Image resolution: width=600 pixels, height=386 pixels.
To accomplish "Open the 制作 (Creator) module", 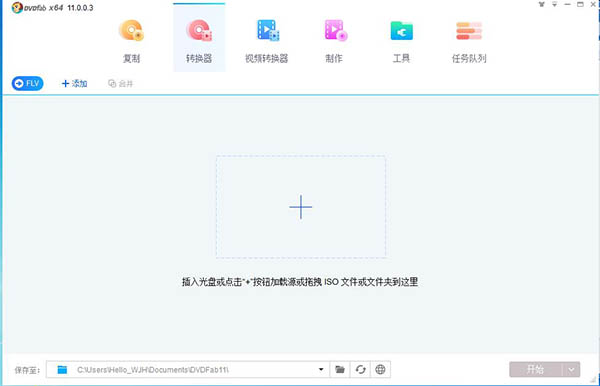I will (x=334, y=41).
